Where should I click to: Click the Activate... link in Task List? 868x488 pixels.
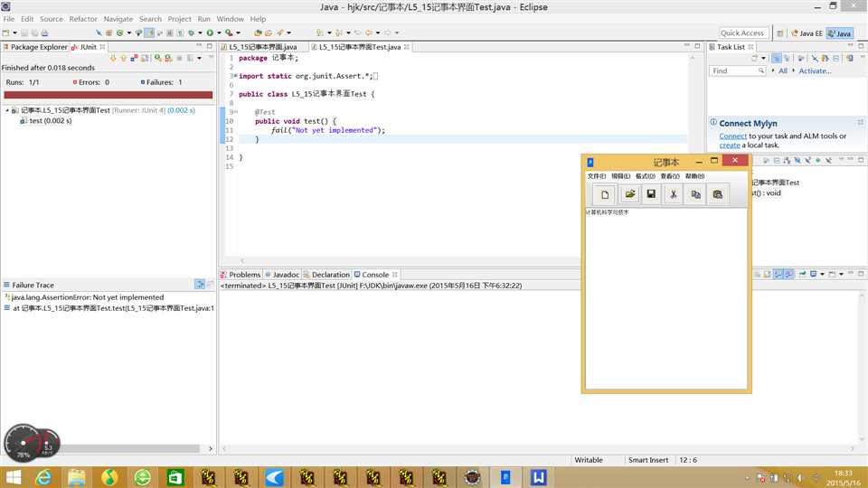815,70
